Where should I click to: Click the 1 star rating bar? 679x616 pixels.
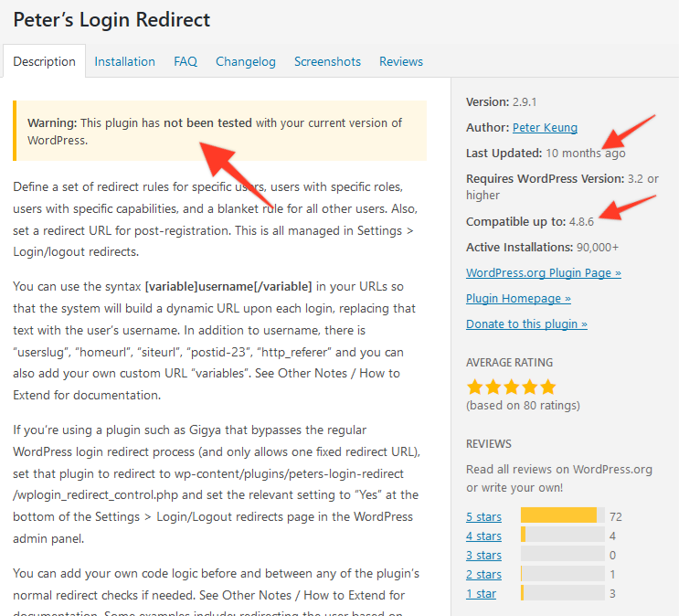(x=563, y=592)
